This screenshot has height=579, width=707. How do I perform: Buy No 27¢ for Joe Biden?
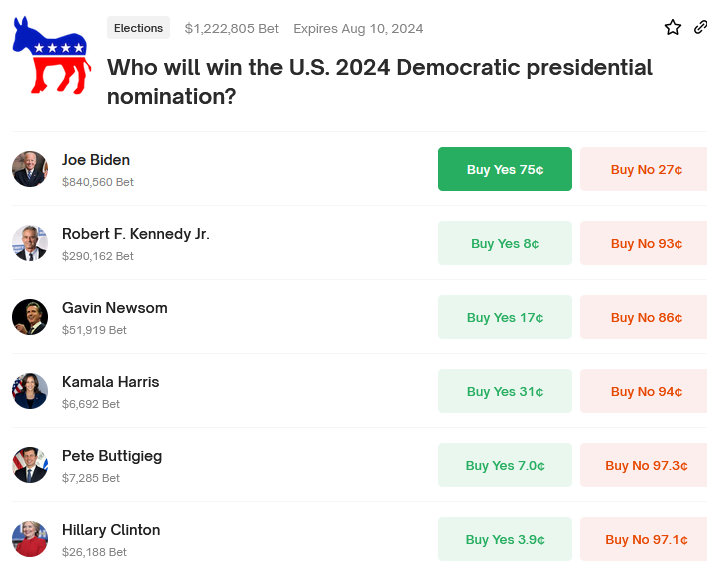[x=643, y=169]
